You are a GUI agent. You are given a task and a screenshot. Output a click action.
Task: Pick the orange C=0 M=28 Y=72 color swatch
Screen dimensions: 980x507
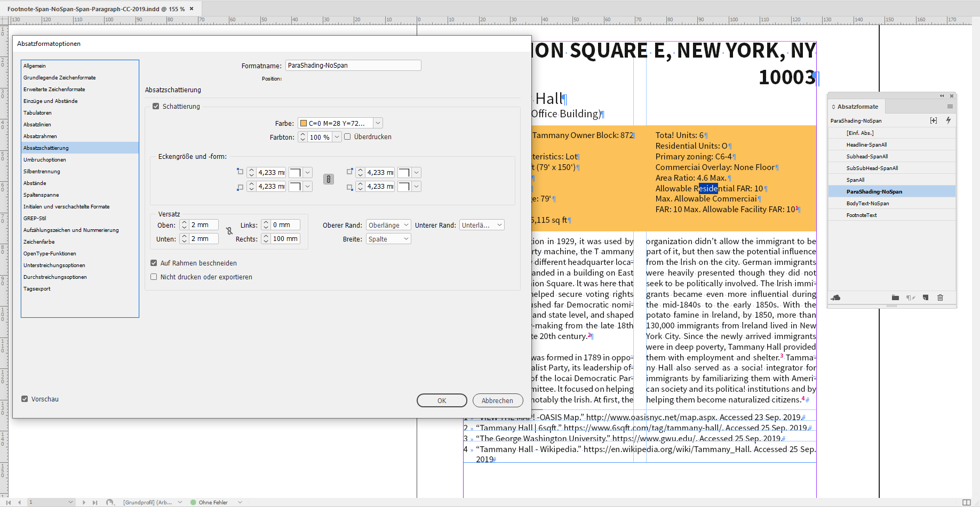303,123
